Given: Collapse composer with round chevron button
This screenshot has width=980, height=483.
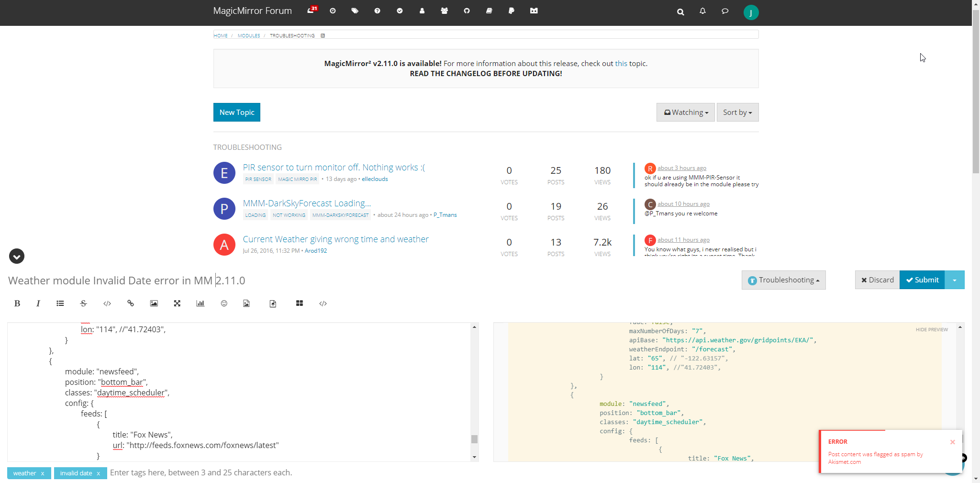Looking at the screenshot, I should coord(17,257).
